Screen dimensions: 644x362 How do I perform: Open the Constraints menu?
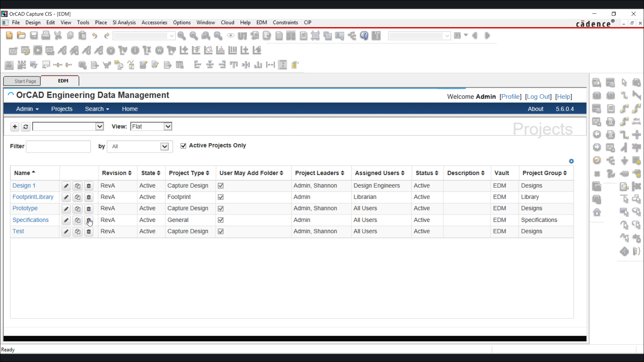pos(285,22)
